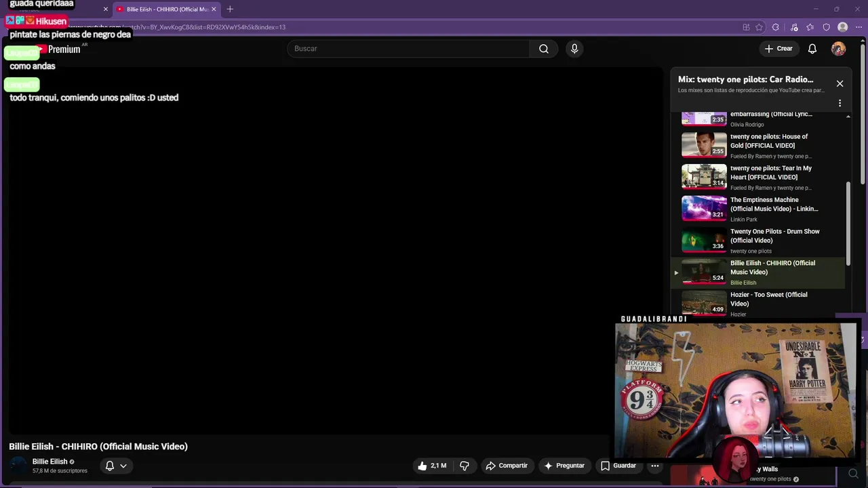Add this page to browser favorites
868x488 pixels.
pyautogui.click(x=759, y=27)
